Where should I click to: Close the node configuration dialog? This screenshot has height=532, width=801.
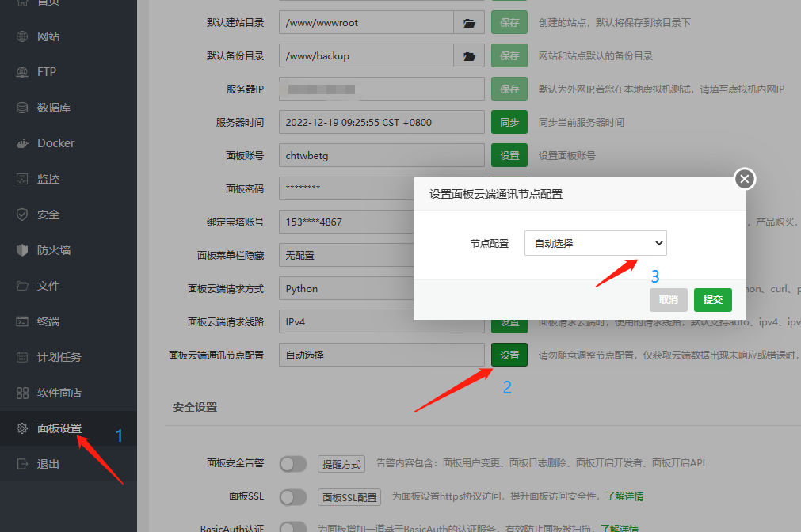[744, 180]
